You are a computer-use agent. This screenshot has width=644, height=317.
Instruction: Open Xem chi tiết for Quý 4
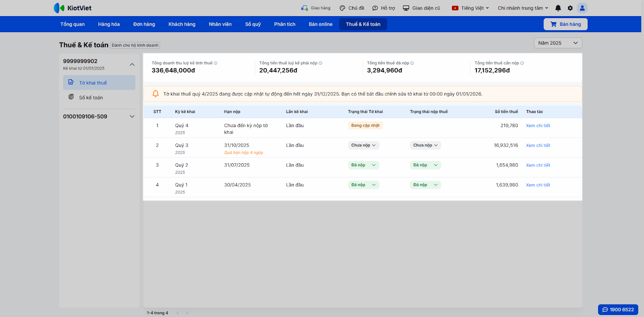pyautogui.click(x=538, y=126)
